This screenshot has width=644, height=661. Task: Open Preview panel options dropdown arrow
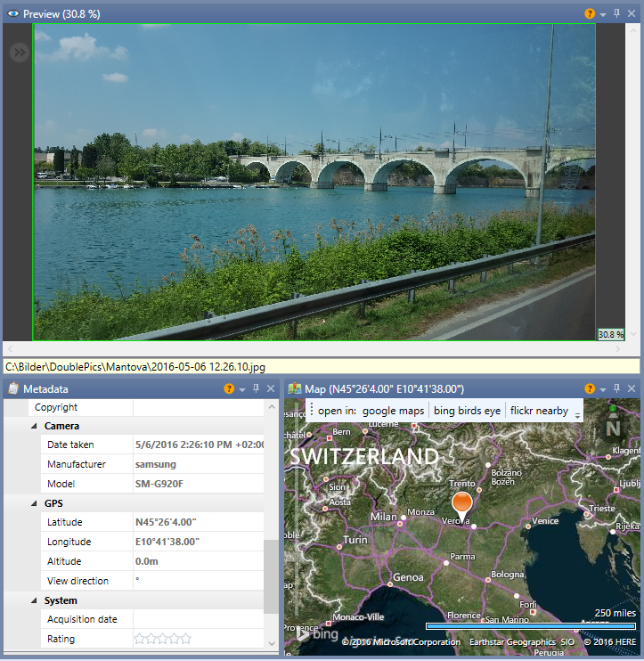[603, 15]
